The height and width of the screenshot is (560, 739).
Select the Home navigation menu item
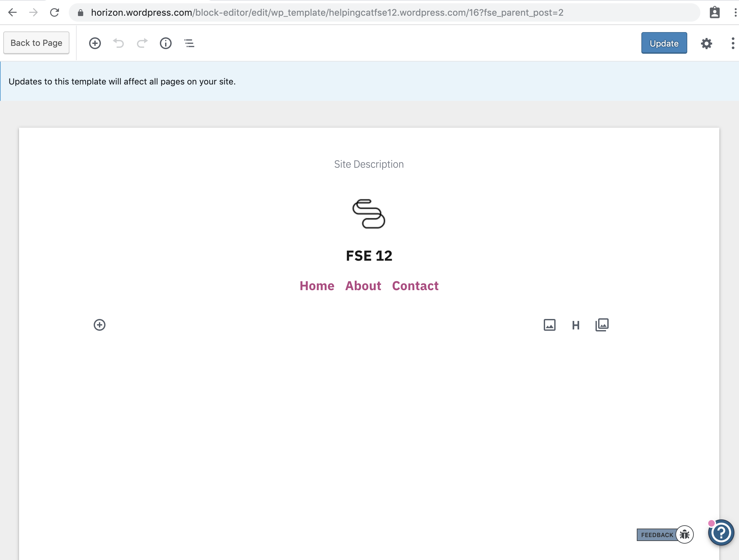coord(317,286)
